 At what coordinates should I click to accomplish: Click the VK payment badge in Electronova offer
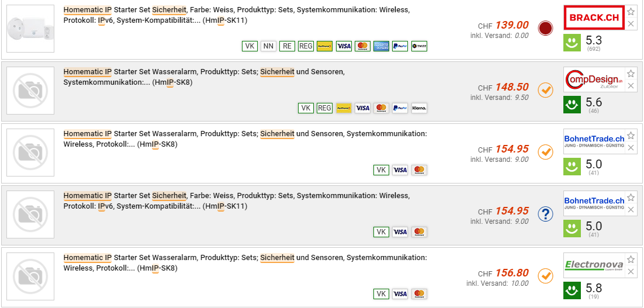381,294
